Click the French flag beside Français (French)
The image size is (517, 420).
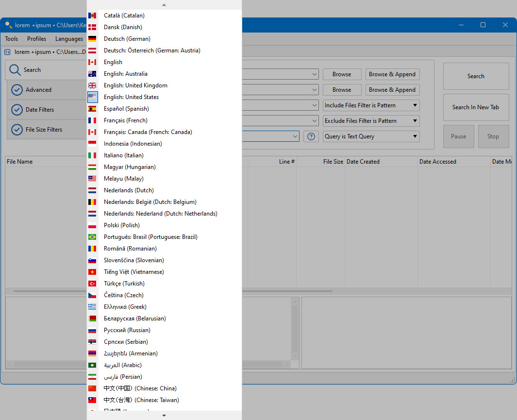point(92,120)
